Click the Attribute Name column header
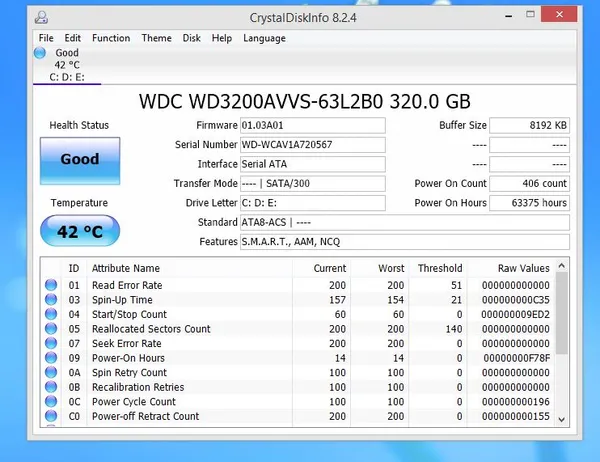Screen dimensions: 600x462 pyautogui.click(x=126, y=268)
